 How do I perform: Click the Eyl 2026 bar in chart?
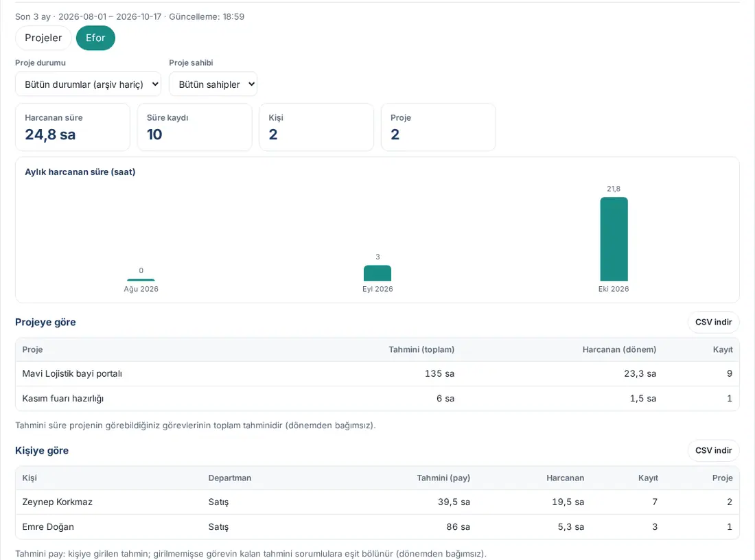pyautogui.click(x=377, y=273)
